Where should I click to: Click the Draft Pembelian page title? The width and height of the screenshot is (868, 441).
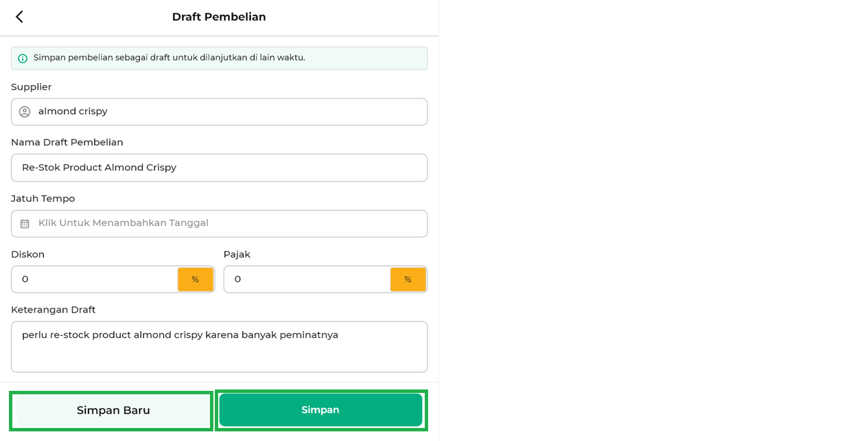219,17
